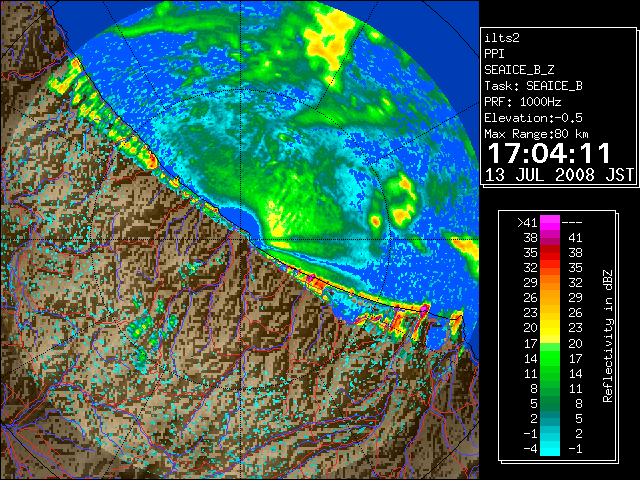Click the 'PPI' scan type label

point(494,54)
